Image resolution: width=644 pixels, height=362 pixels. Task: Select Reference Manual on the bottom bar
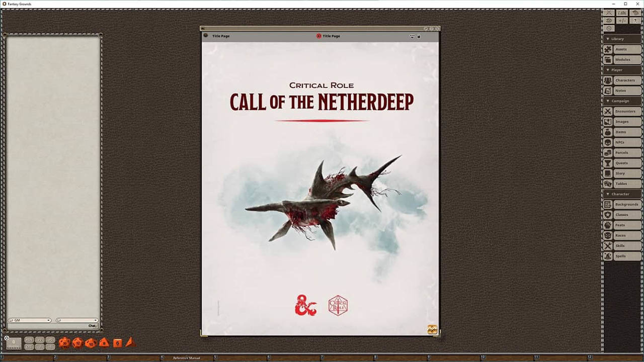click(x=186, y=358)
